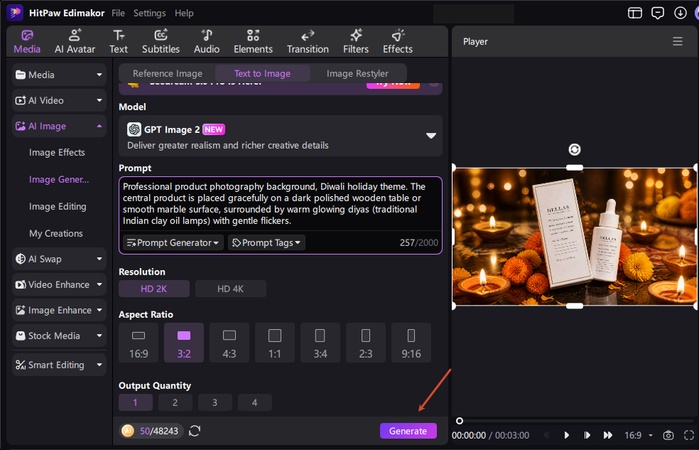This screenshot has height=450, width=699.
Task: Open the Help menu
Action: point(184,13)
